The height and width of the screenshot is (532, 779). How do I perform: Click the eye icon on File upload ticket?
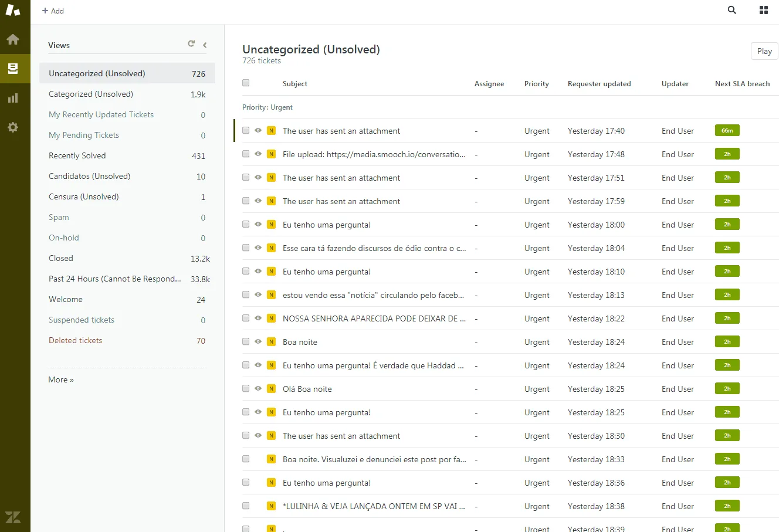click(x=258, y=154)
